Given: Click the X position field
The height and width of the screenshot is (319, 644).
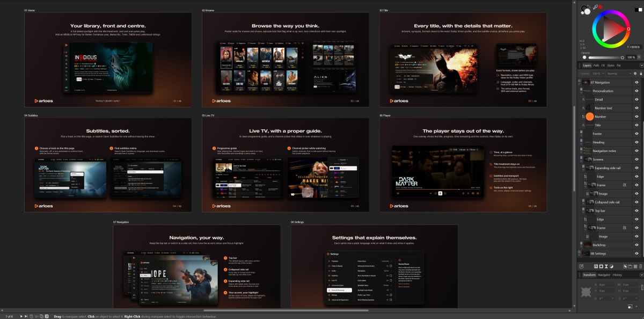Looking at the screenshot, I should click(606, 285).
